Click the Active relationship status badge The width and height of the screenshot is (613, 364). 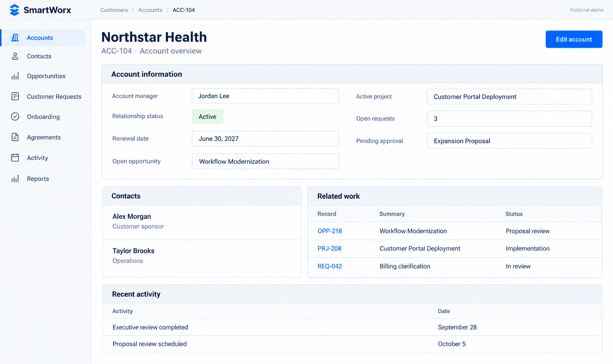(208, 117)
